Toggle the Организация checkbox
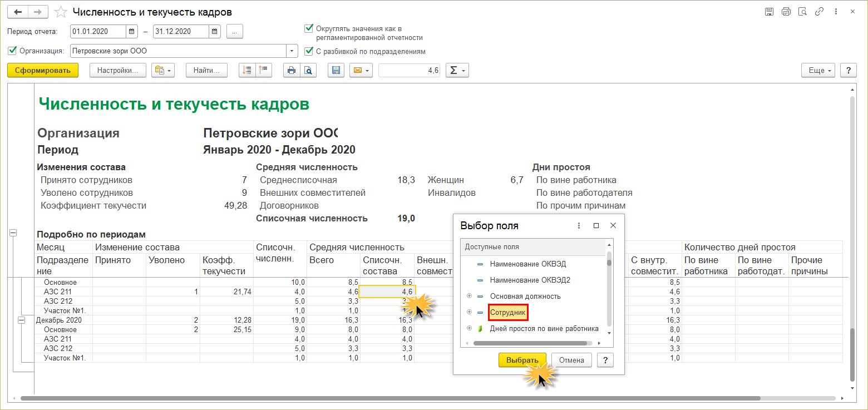The width and height of the screenshot is (868, 410). (x=12, y=51)
